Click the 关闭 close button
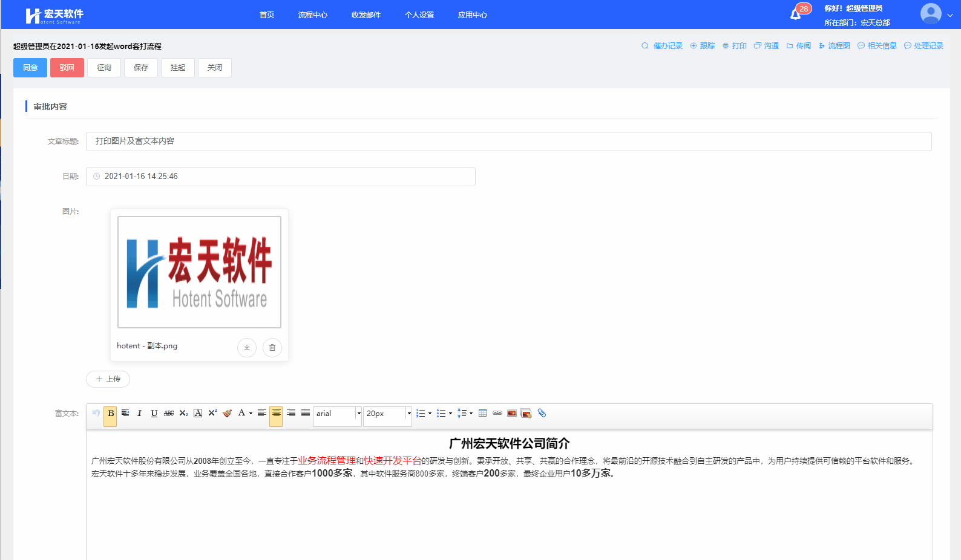Screen dimensions: 961x560 click(215, 68)
